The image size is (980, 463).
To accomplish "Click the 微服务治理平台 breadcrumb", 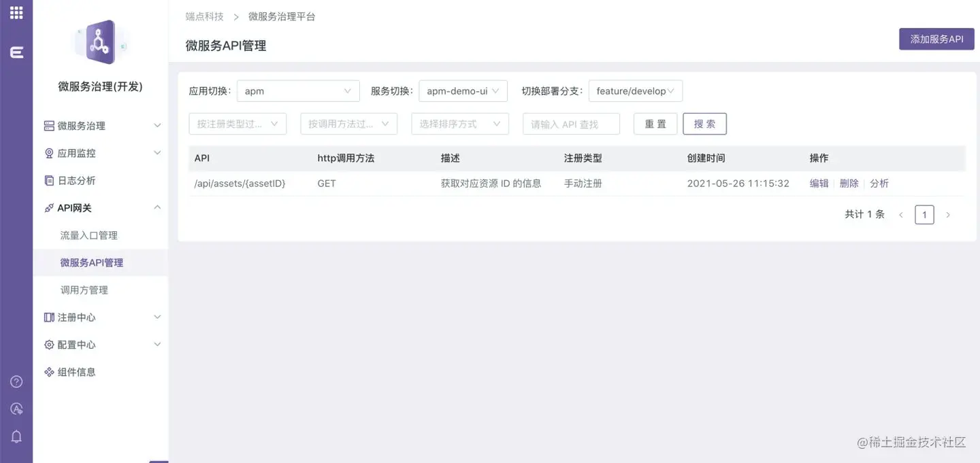I will click(x=282, y=16).
